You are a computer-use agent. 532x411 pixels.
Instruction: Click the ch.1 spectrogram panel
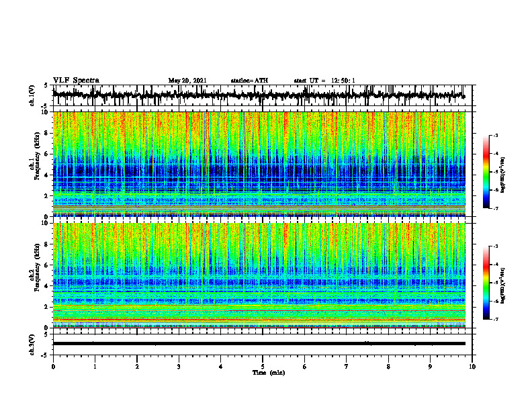pos(259,164)
